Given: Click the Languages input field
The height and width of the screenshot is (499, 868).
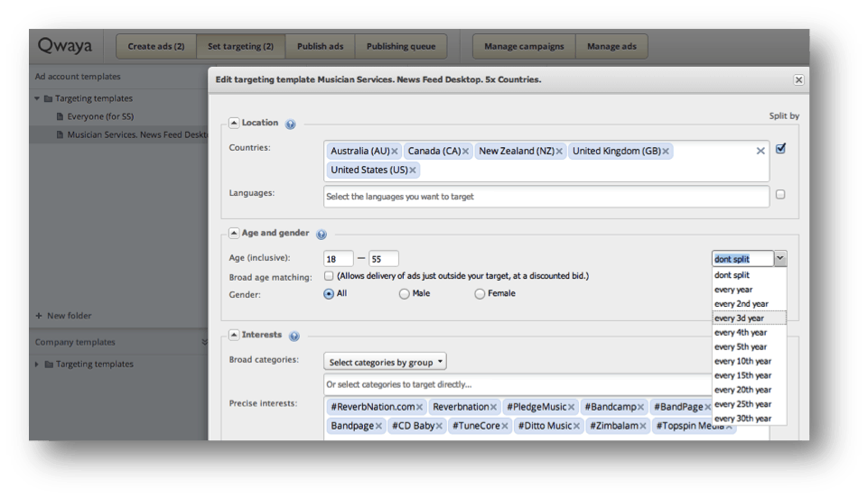Looking at the screenshot, I should click(x=546, y=197).
